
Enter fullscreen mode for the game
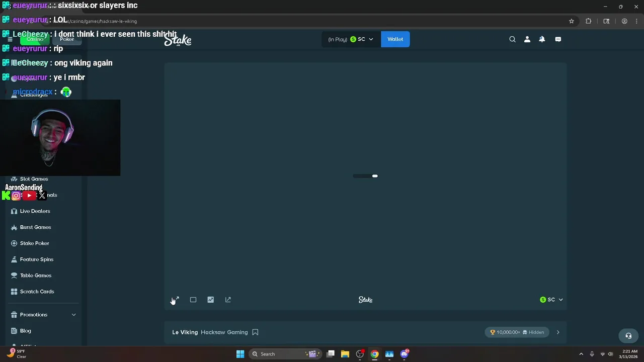pos(176,300)
